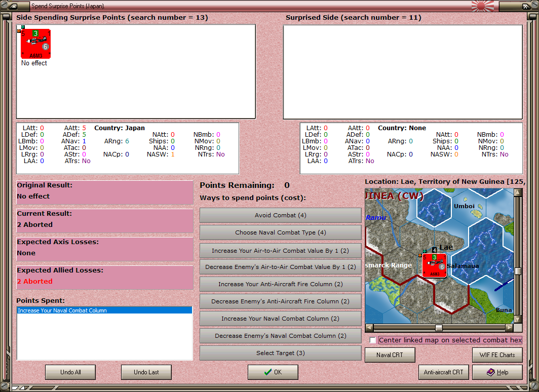
Task: Click the map vertical scrollbar thumb
Action: pyautogui.click(x=518, y=271)
